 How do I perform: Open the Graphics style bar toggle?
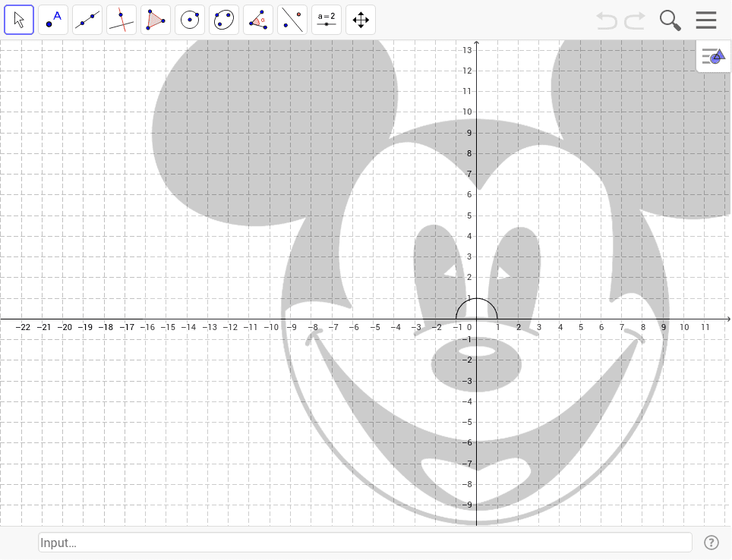point(714,56)
